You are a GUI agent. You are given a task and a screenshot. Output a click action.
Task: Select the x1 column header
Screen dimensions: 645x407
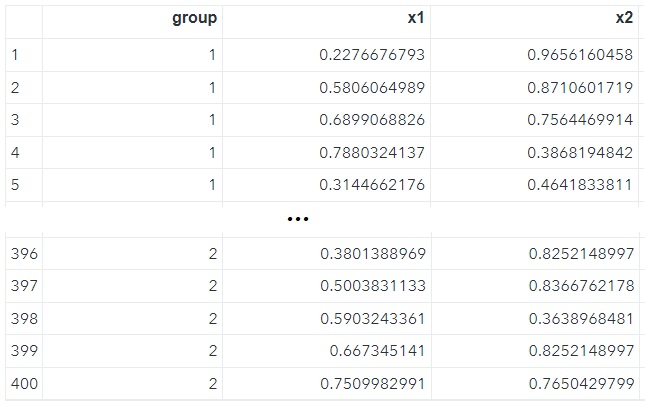click(x=414, y=18)
